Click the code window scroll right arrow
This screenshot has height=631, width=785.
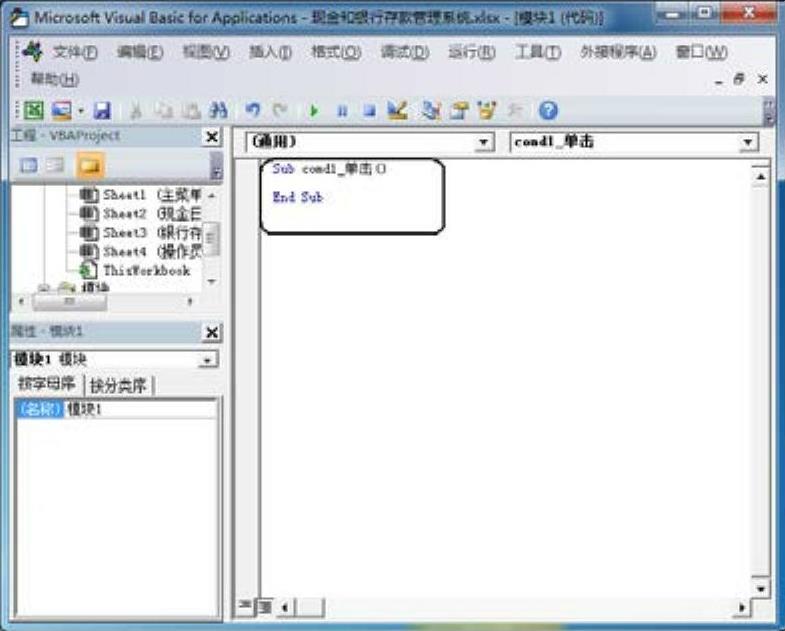point(742,607)
